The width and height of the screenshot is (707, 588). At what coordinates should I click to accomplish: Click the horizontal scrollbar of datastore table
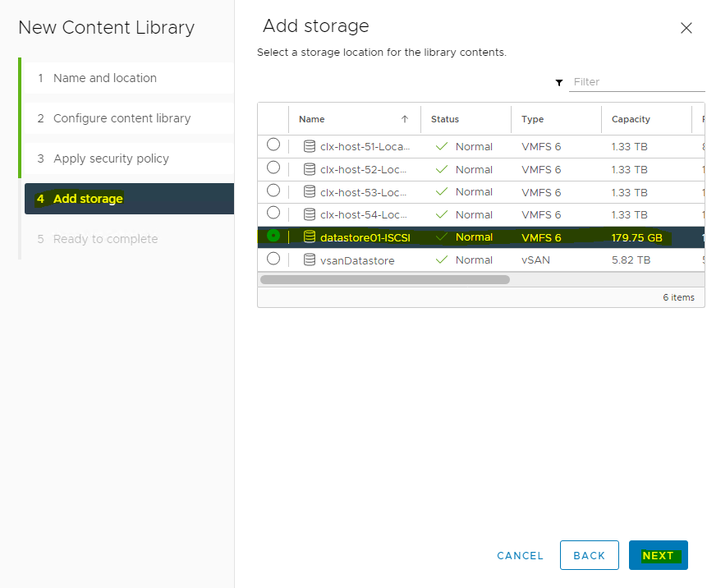[x=385, y=279]
